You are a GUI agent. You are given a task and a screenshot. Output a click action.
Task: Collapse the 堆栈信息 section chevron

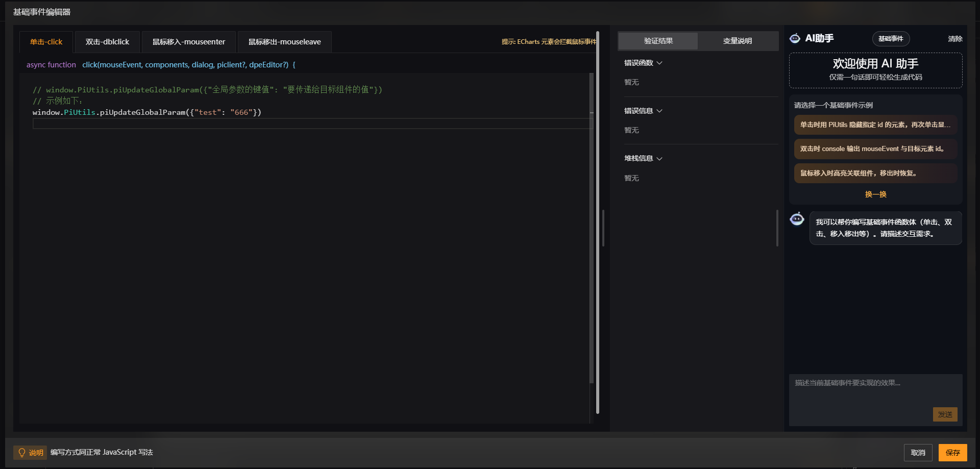click(x=659, y=159)
